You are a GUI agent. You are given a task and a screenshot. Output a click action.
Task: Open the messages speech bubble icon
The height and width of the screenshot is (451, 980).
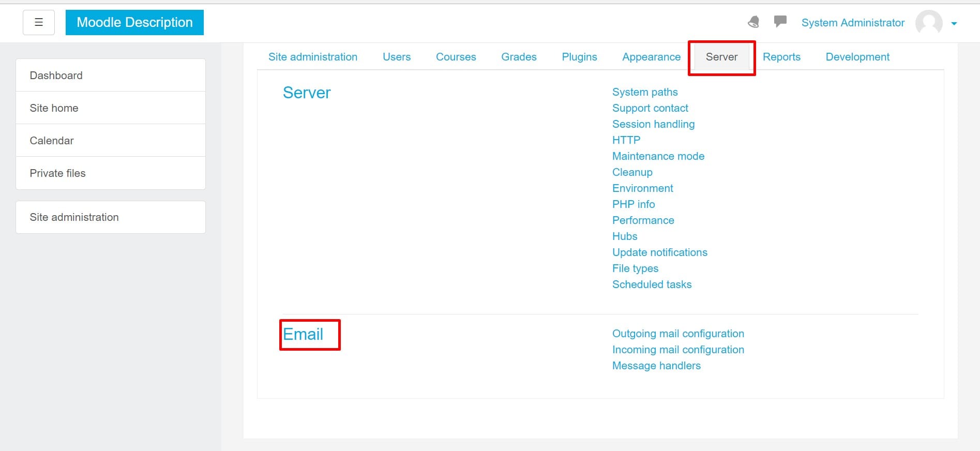pyautogui.click(x=780, y=21)
